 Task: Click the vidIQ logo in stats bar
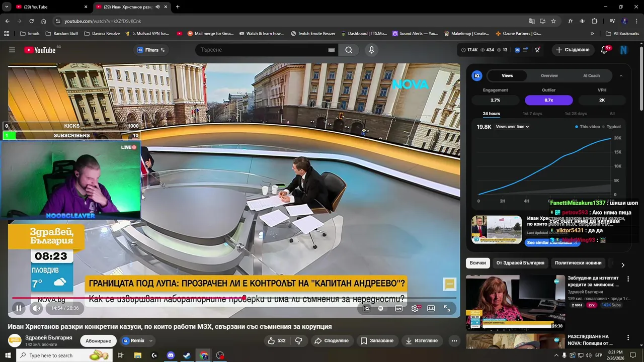tap(517, 50)
